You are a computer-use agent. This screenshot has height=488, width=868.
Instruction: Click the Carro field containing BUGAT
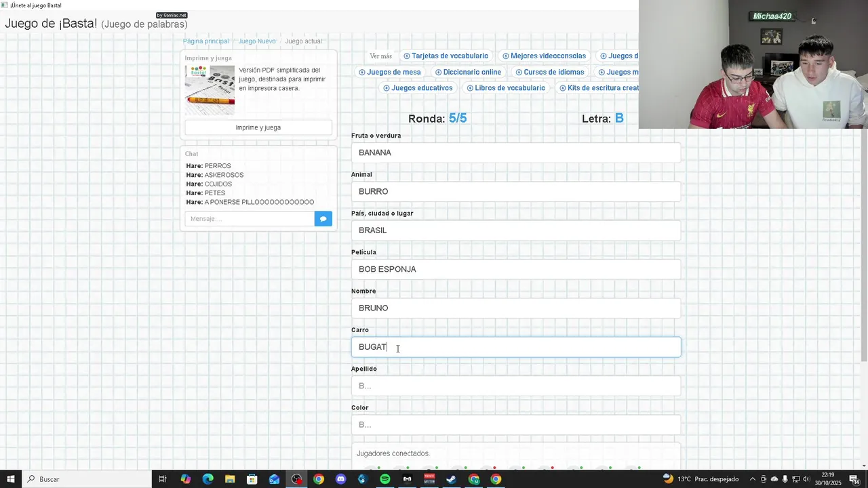pos(516,347)
